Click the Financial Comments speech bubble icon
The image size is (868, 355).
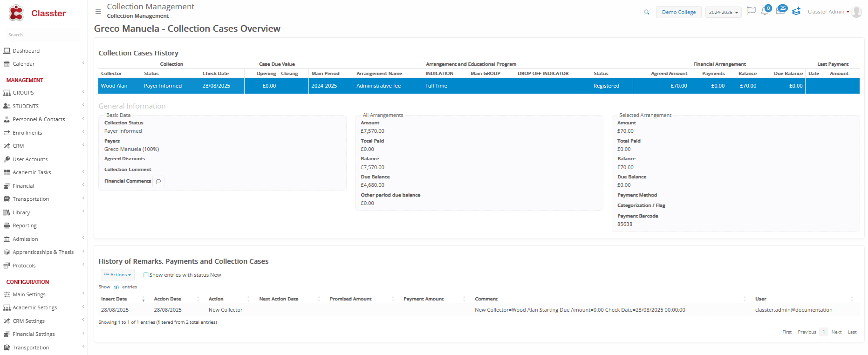(158, 181)
